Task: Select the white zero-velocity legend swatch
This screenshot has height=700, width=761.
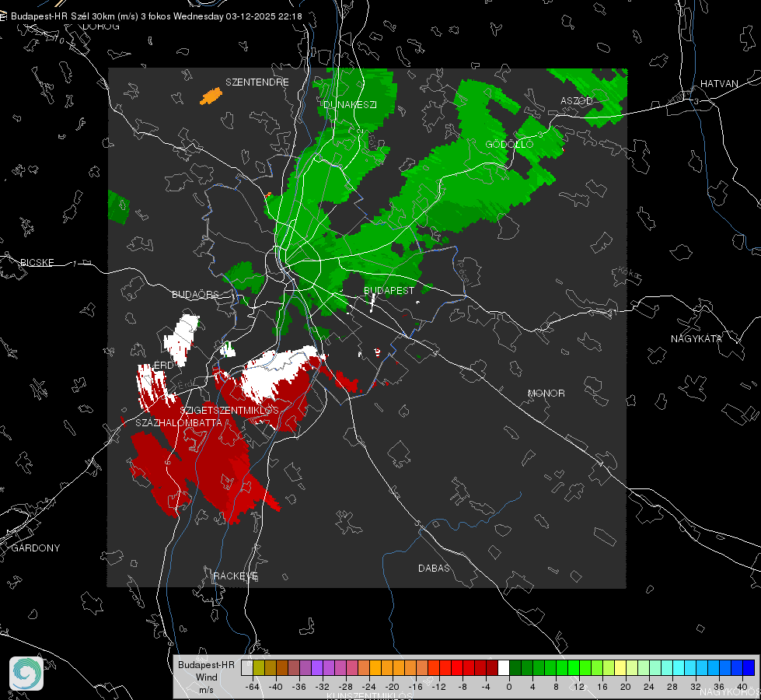Action: point(504,667)
